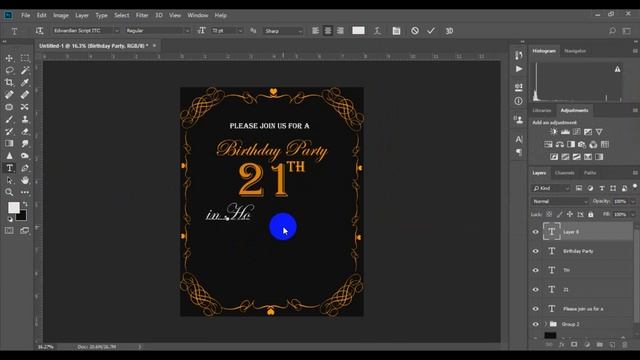Image resolution: width=640 pixels, height=360 pixels.
Task: Click the 3D button in options bar
Action: [x=449, y=31]
